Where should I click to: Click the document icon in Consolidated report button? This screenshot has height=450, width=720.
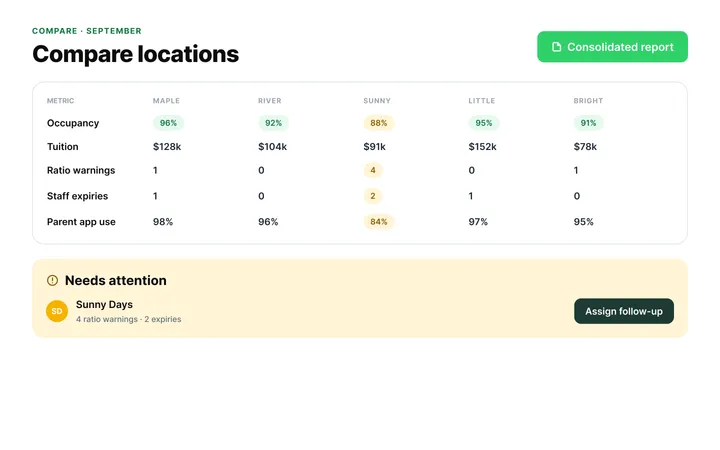[557, 47]
